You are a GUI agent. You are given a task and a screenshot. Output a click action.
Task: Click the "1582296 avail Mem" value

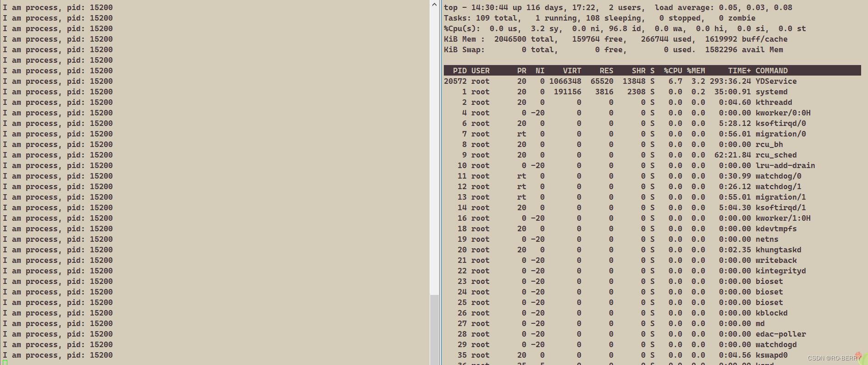click(744, 49)
